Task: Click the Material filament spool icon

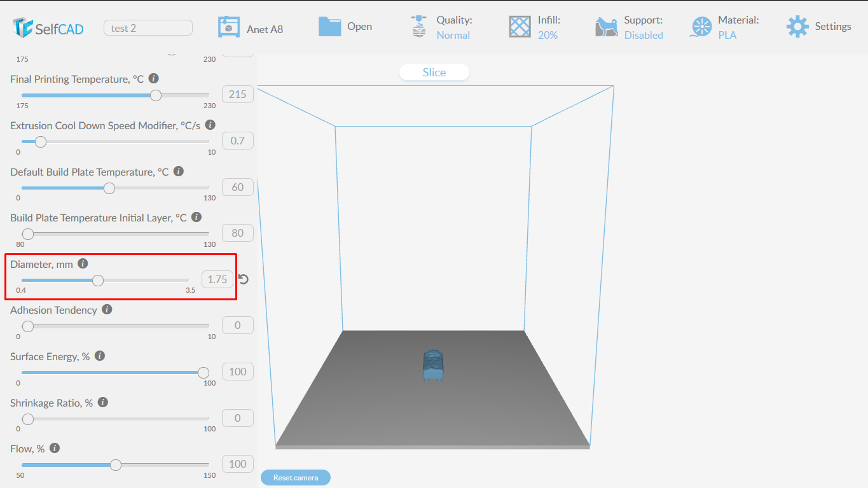Action: tap(701, 27)
